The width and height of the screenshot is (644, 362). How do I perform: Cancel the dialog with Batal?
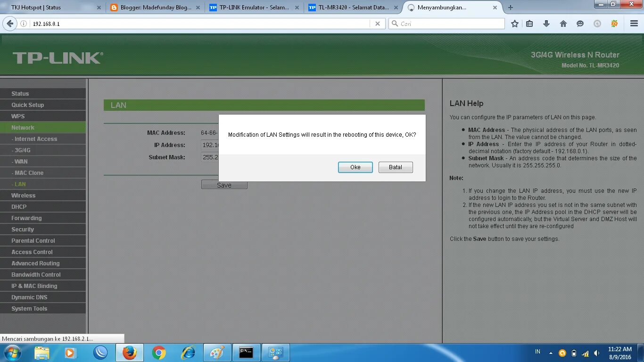[x=396, y=167]
